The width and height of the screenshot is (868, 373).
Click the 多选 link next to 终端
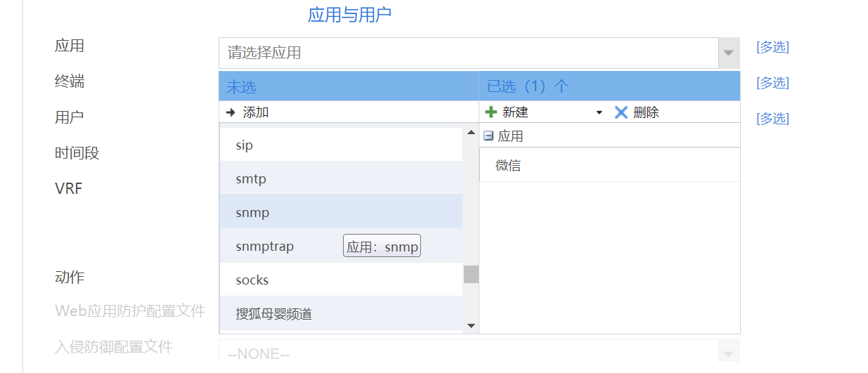click(772, 83)
